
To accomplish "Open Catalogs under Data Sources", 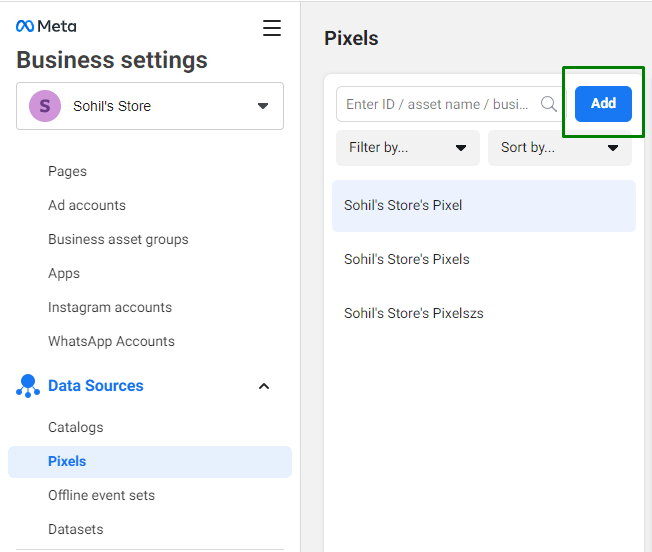I will (x=76, y=427).
